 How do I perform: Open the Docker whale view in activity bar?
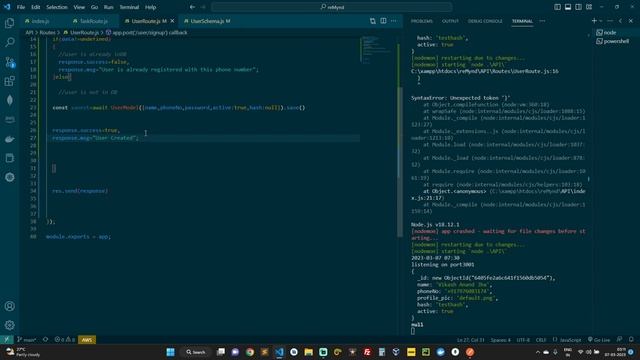(x=9, y=139)
